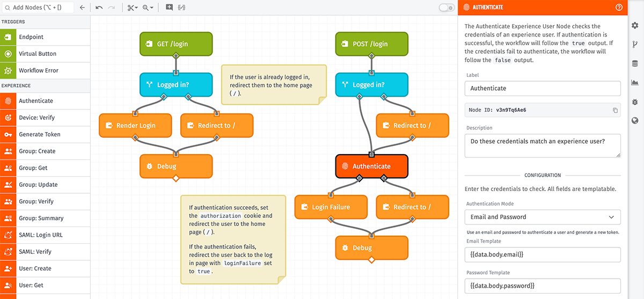Choose SAML: Verify node in palette

tap(45, 251)
